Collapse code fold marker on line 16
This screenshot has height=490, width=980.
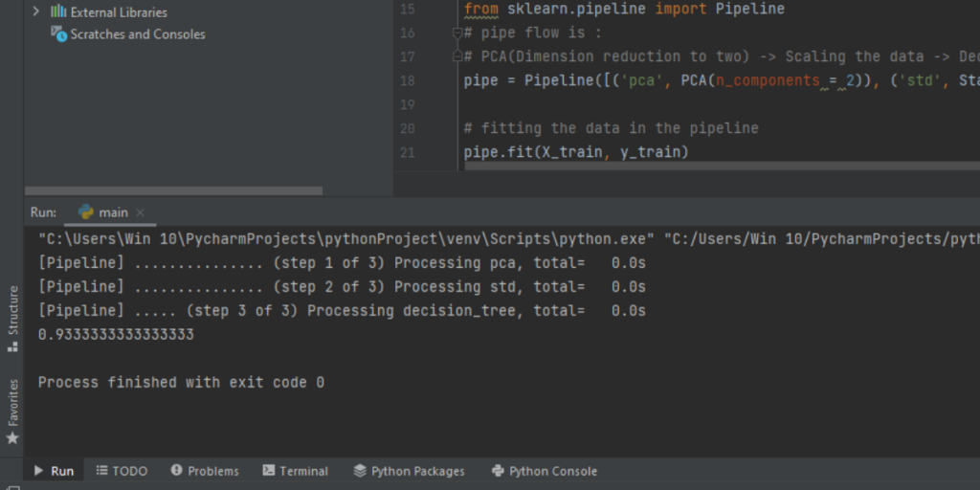click(457, 33)
